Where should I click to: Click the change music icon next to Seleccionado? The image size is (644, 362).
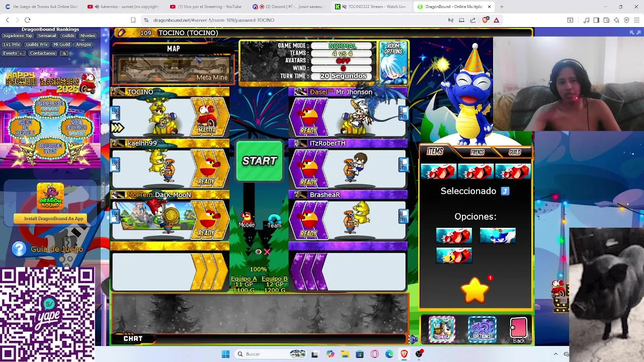[505, 191]
